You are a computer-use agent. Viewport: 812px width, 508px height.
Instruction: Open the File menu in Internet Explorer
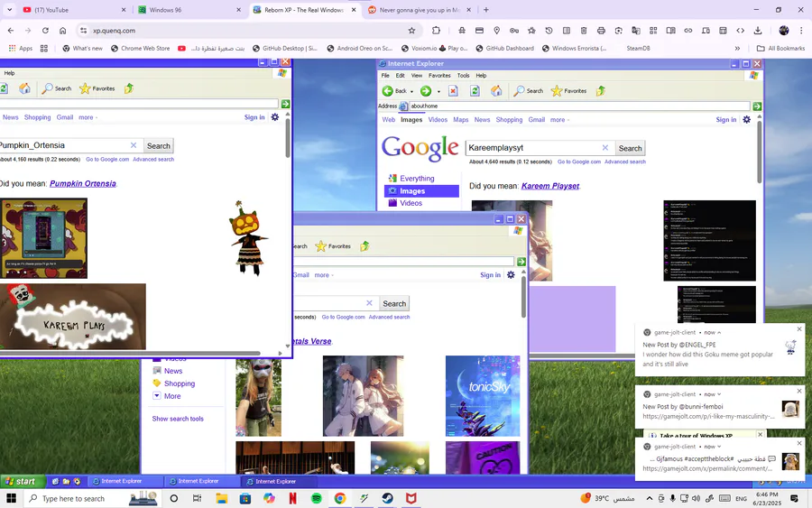pos(385,76)
